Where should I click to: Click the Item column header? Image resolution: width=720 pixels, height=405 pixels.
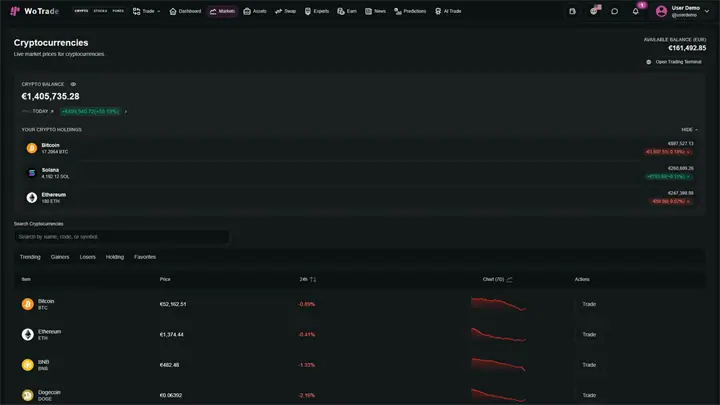pyautogui.click(x=26, y=279)
